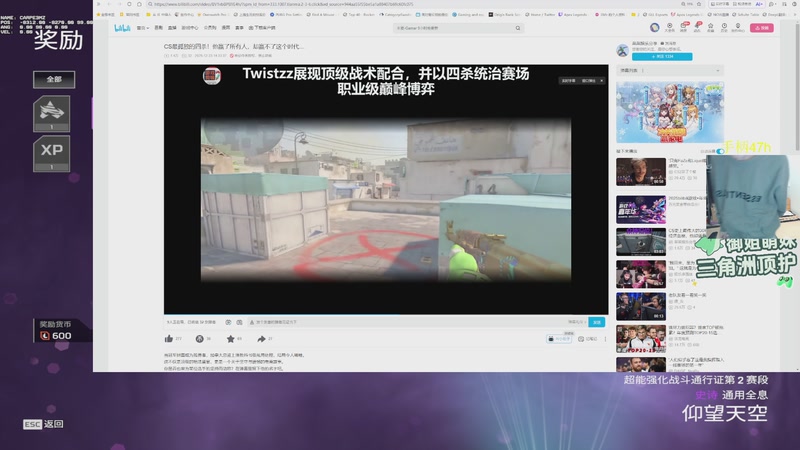Open the anime girls advertisement banner
The height and width of the screenshot is (450, 800).
coord(670,112)
